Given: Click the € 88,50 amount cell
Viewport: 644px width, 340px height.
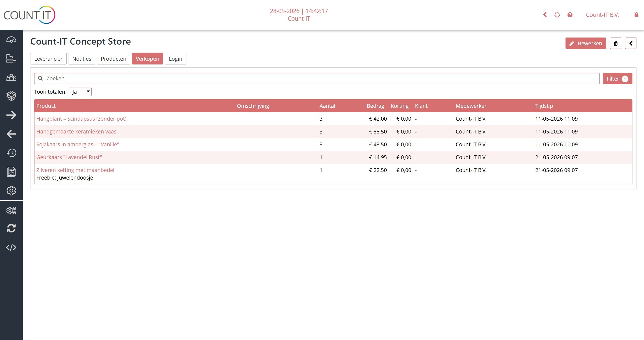Looking at the screenshot, I should click(x=378, y=131).
